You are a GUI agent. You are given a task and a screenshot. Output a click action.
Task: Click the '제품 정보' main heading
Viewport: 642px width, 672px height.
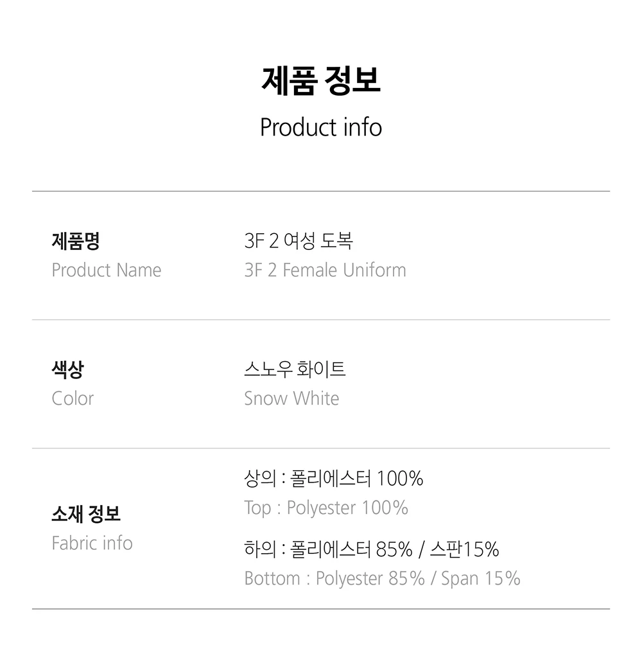(x=321, y=81)
